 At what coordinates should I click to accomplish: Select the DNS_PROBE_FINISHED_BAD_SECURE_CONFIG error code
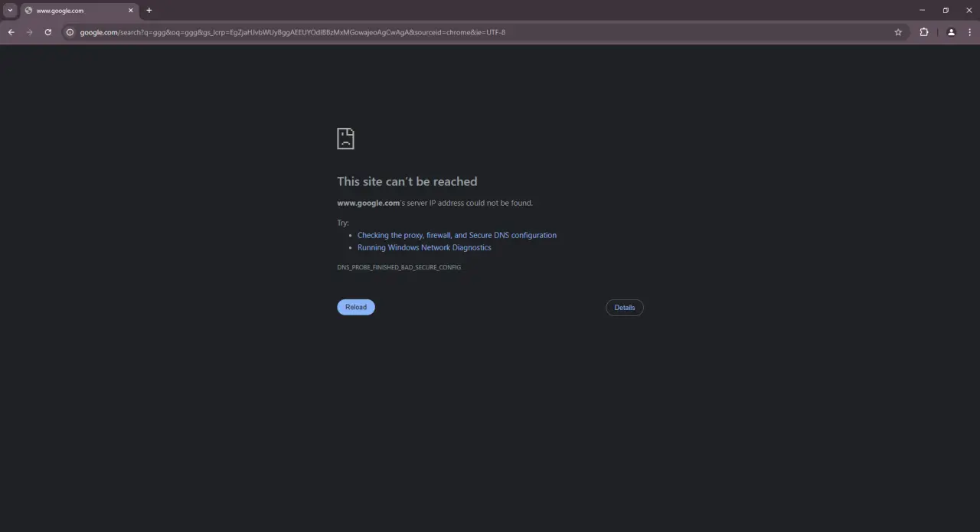click(x=399, y=267)
